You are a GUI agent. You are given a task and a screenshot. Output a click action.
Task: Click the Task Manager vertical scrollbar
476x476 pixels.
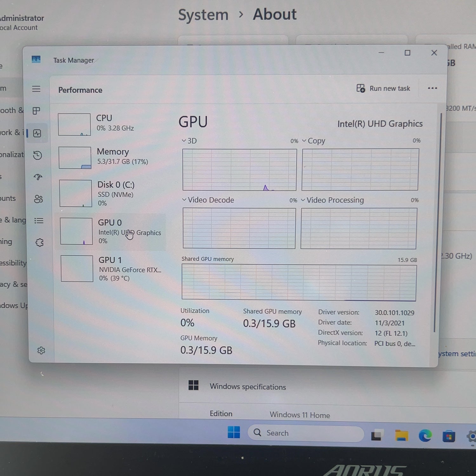click(x=438, y=222)
